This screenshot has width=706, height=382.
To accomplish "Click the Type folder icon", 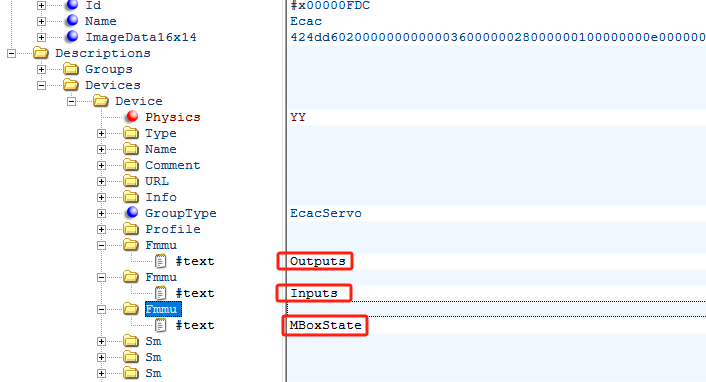I will coord(131,133).
